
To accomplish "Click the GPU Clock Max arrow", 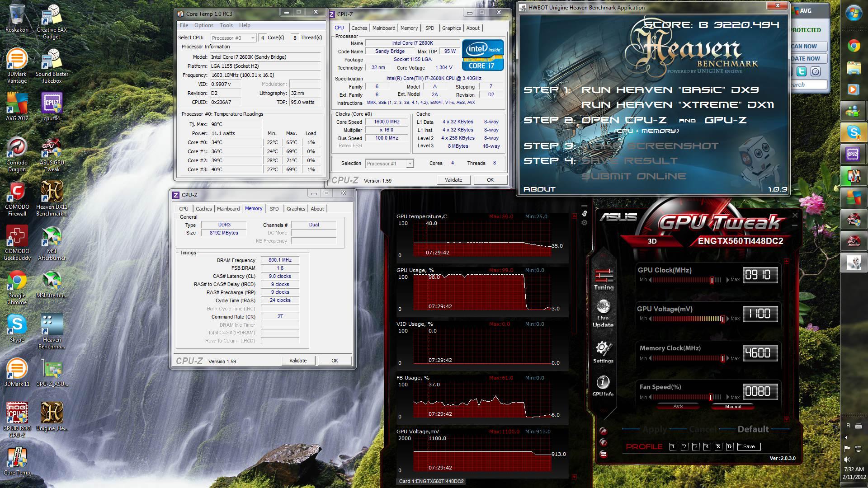I will pyautogui.click(x=728, y=280).
